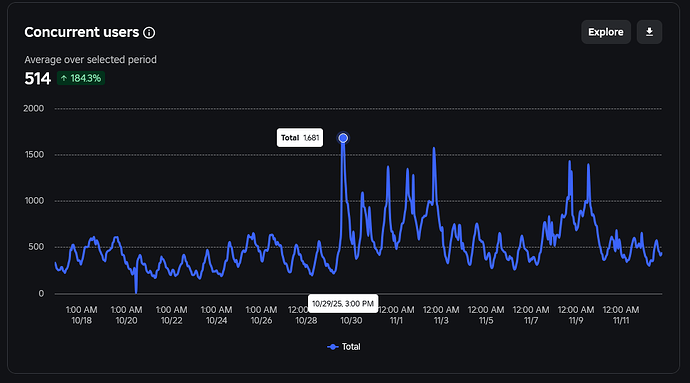Click the 11/3 x-axis date label
Screen dimensions: 690x383
pos(441,320)
